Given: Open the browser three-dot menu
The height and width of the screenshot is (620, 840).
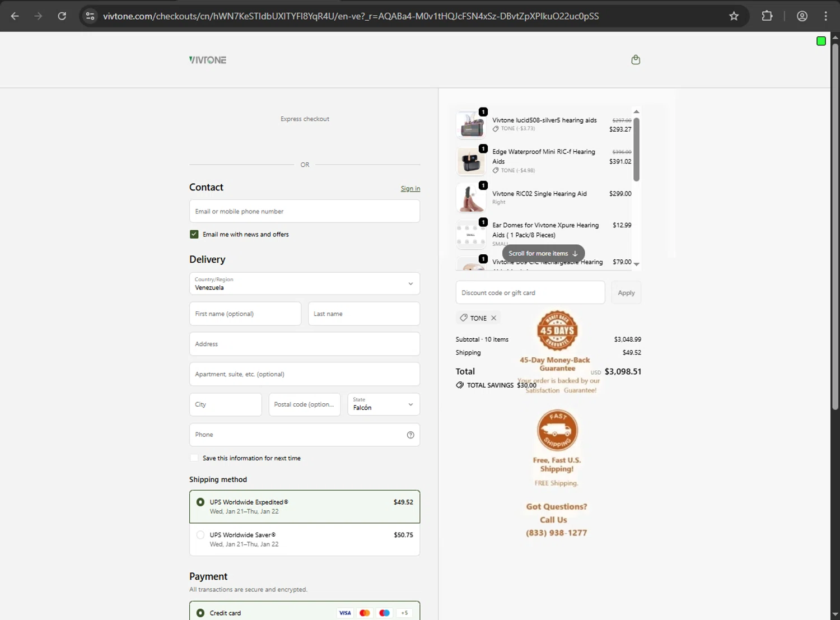Looking at the screenshot, I should coord(825,16).
